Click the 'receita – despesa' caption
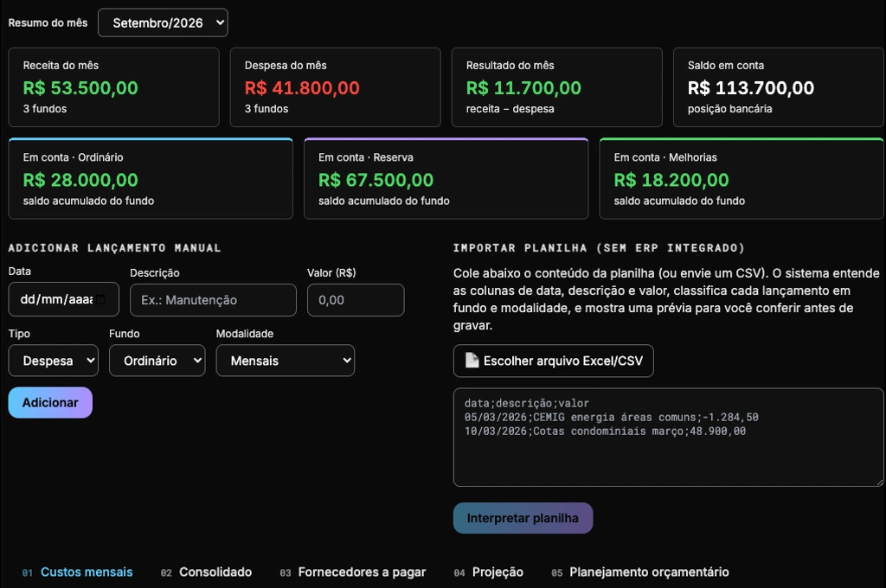The image size is (886, 588). tap(510, 109)
